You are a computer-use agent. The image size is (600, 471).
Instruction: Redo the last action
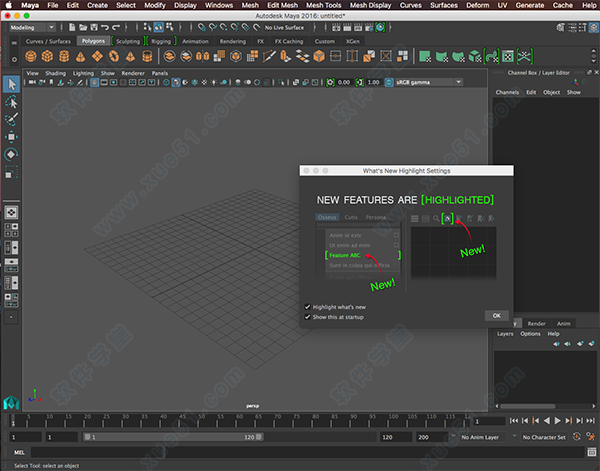[x=116, y=27]
